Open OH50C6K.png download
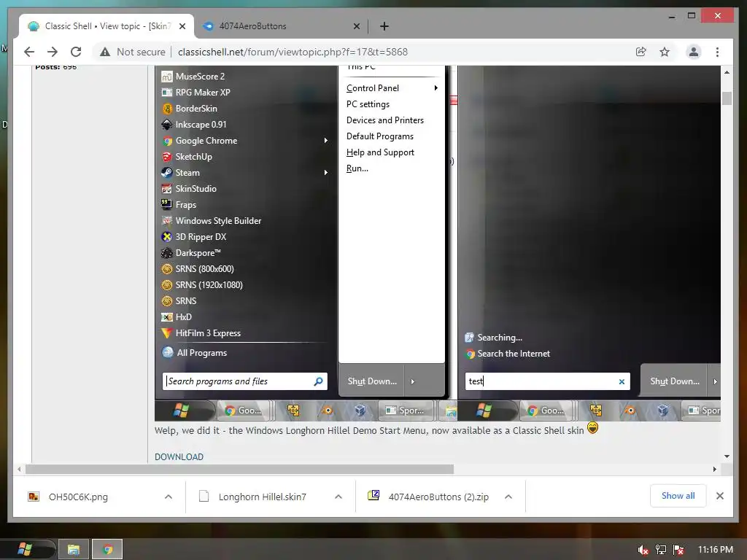 [x=78, y=497]
